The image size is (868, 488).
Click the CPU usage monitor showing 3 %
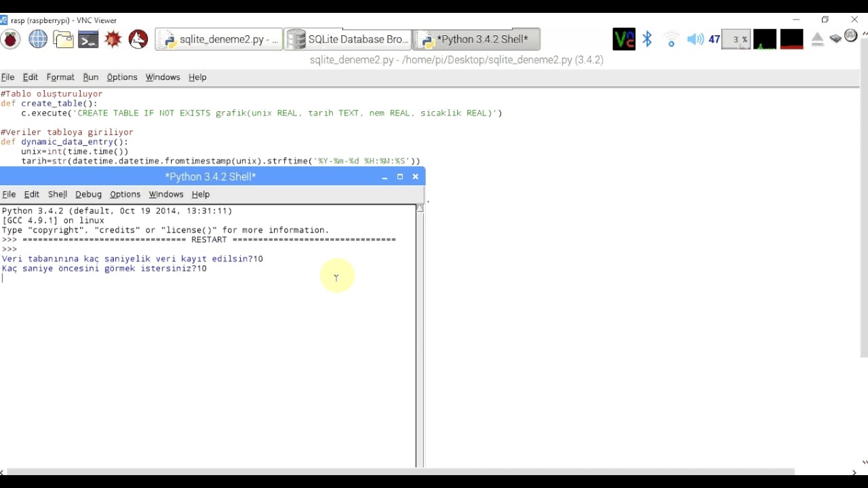tap(736, 39)
